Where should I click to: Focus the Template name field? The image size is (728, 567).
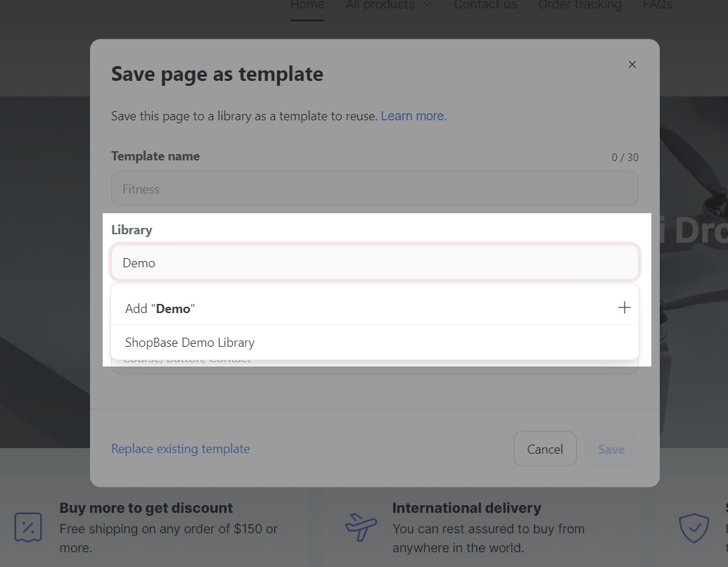click(x=374, y=189)
